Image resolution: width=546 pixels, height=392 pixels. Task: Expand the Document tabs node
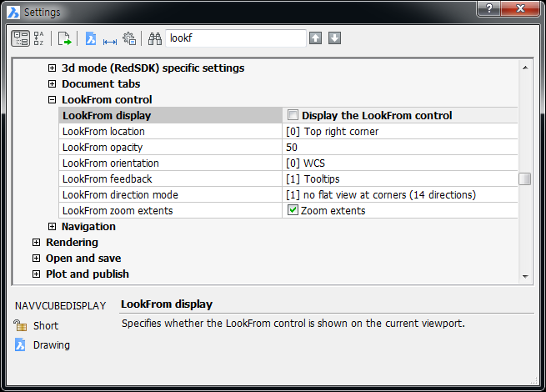coord(52,83)
